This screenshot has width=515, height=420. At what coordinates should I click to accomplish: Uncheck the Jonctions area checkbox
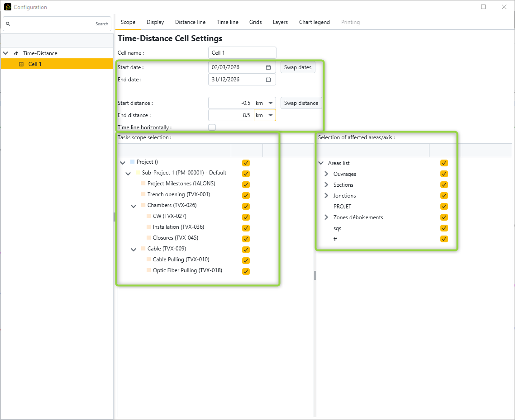(444, 196)
